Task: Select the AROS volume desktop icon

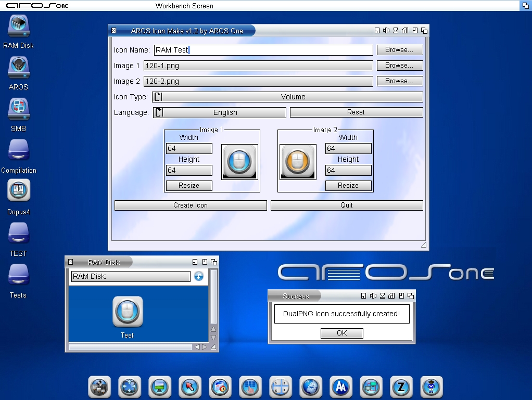Action: pyautogui.click(x=19, y=68)
